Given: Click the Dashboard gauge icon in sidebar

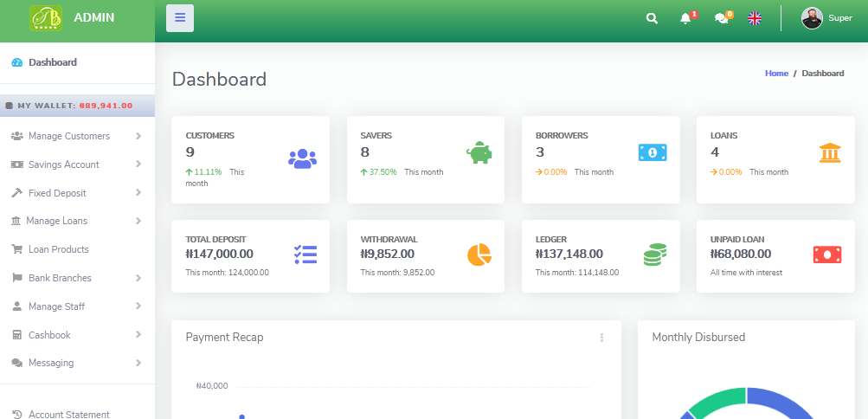Looking at the screenshot, I should [x=16, y=62].
